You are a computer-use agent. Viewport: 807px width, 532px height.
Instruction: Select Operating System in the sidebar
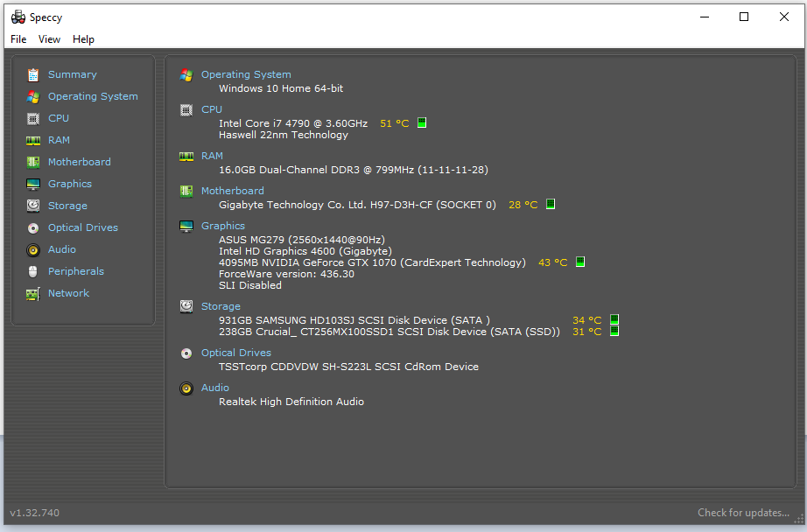[x=93, y=96]
